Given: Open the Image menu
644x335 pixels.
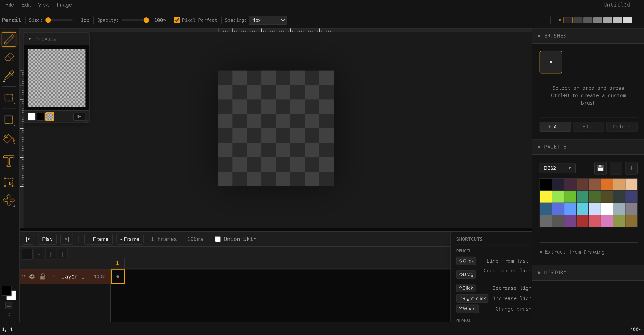Looking at the screenshot, I should click(x=64, y=5).
